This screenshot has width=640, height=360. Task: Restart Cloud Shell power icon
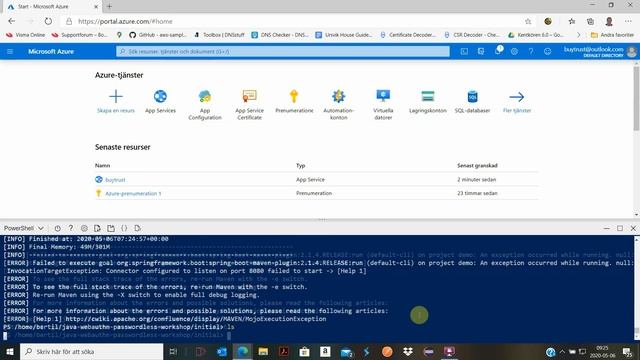58,228
